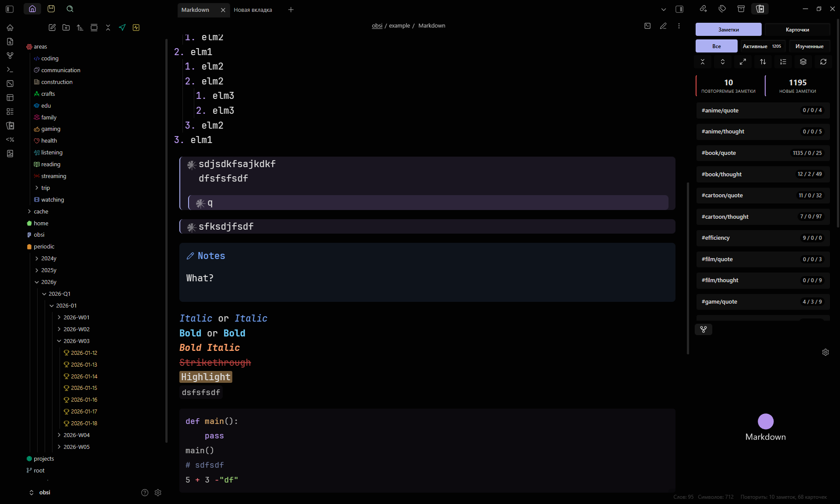Open the search panel icon
Screen dimensions: 840x504
[70, 9]
